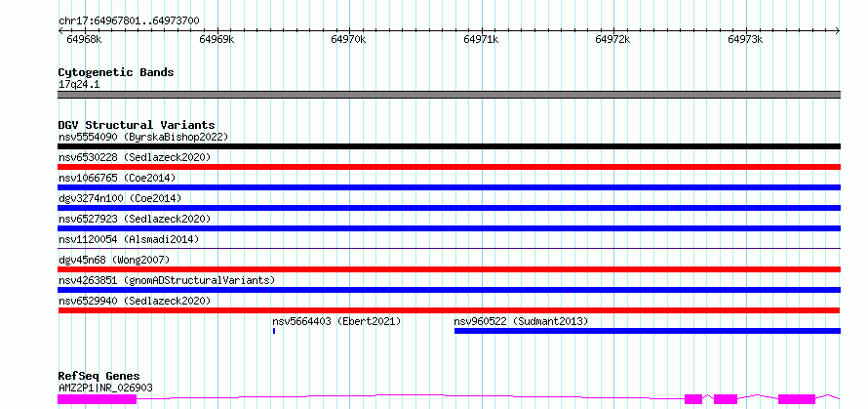Screen dimensions: 868x409
Task: Click the large first AMZ2P1 exon block
Action: [97, 399]
